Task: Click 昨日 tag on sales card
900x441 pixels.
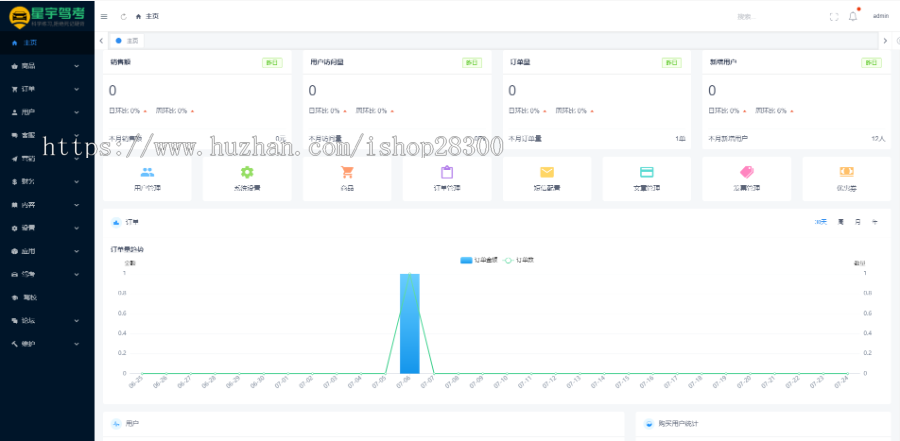Action: [x=272, y=63]
